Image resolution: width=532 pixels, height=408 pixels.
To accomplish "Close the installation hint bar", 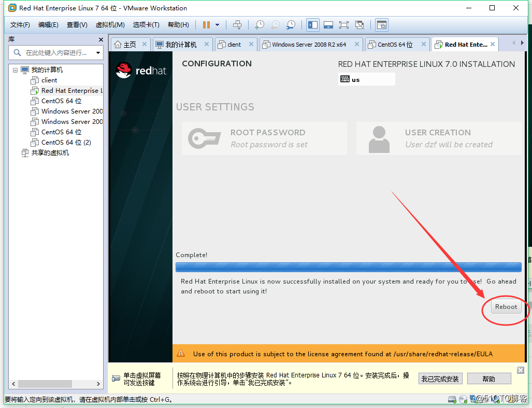I will 521,370.
